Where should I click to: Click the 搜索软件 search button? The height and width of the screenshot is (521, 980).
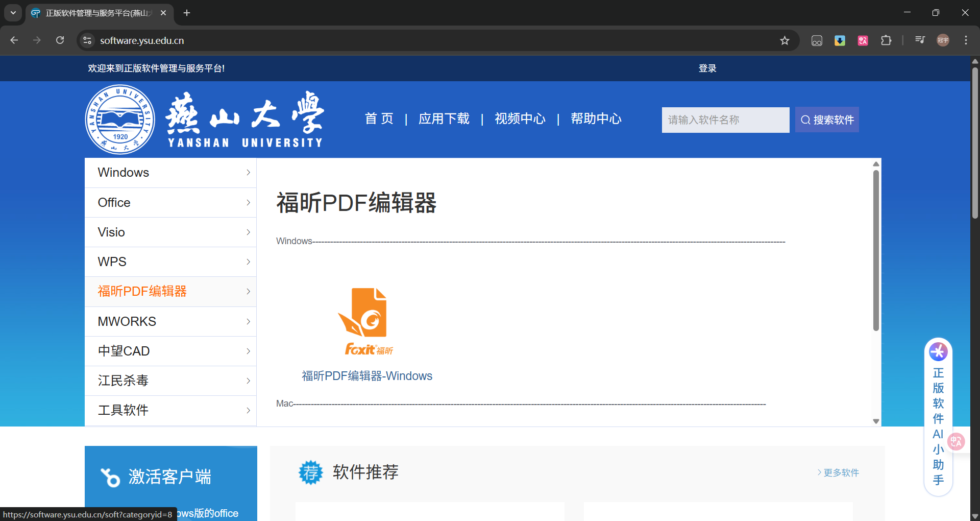tap(827, 120)
